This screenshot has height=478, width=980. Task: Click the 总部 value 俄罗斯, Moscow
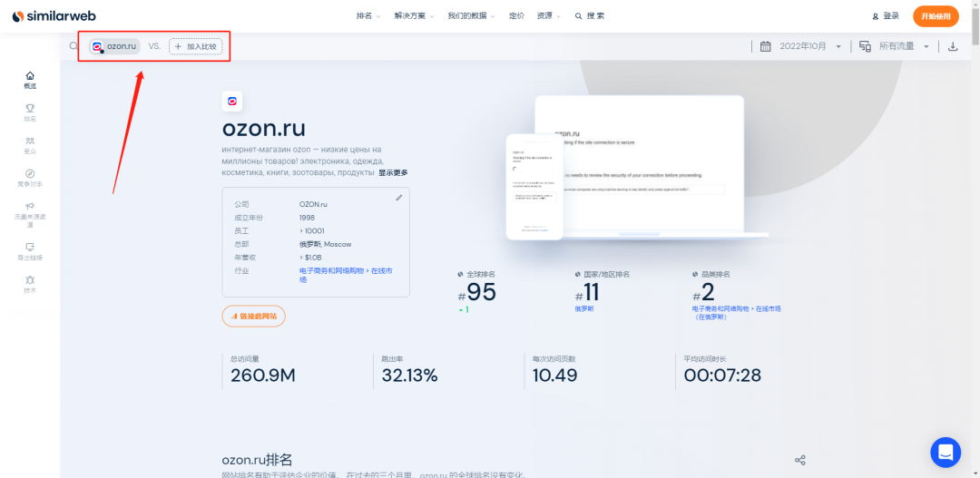tap(325, 244)
